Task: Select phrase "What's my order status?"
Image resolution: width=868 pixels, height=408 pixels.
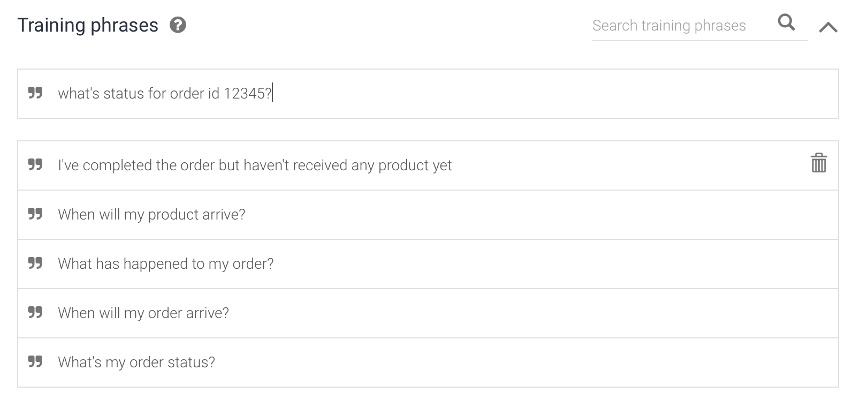Action: [136, 362]
